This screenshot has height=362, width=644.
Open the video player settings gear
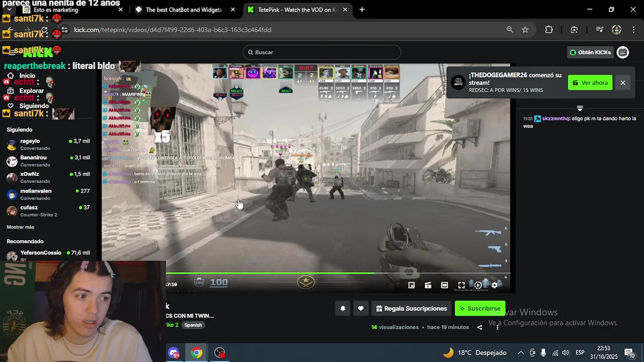[x=495, y=285]
